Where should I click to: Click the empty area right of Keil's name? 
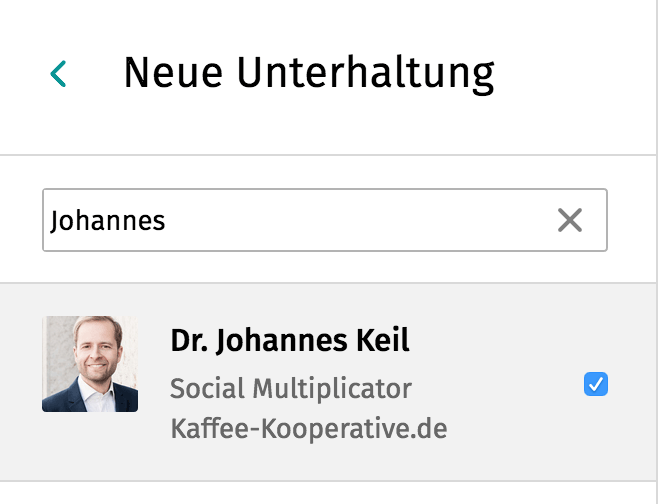point(495,340)
